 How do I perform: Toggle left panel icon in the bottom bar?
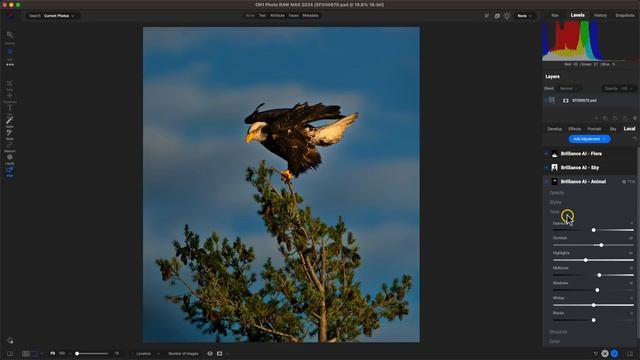(10, 353)
